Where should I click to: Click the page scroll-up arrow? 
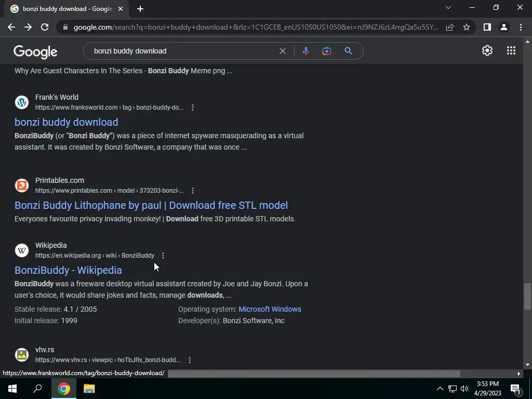click(x=527, y=42)
